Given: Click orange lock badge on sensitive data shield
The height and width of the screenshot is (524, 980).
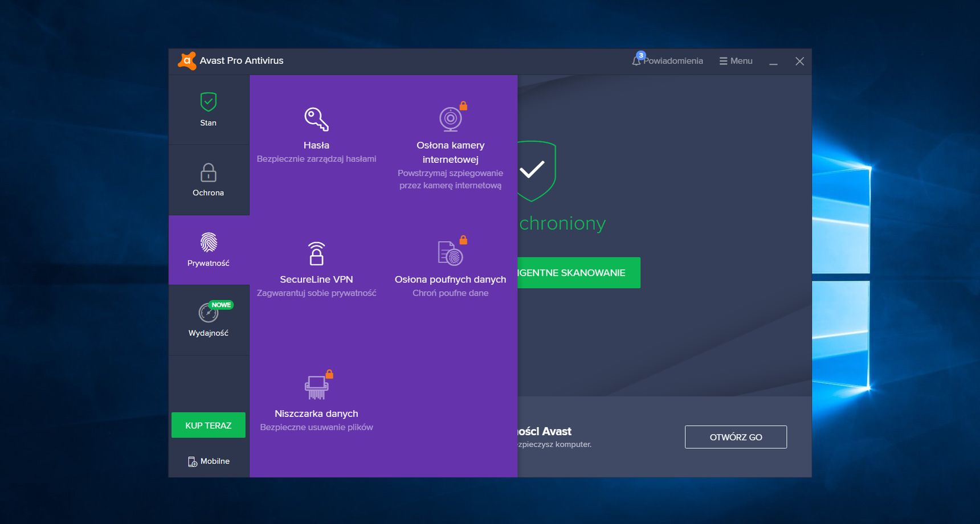Looking at the screenshot, I should [x=463, y=240].
